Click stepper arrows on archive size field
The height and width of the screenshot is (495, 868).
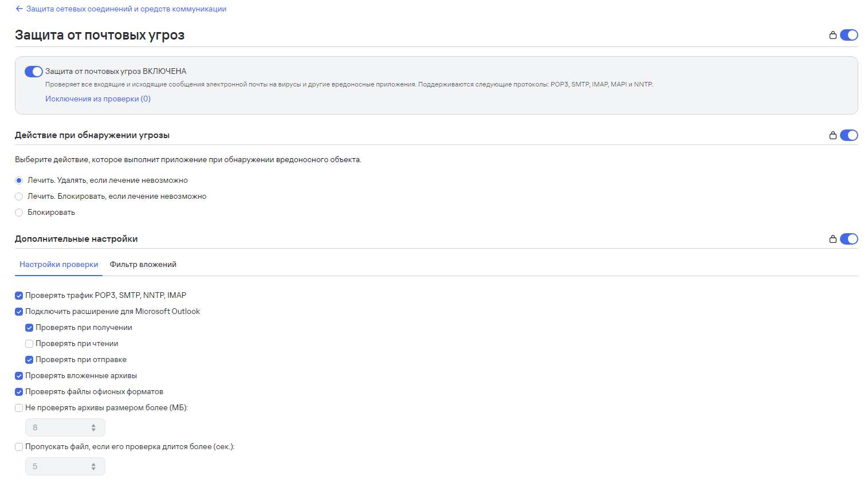coord(93,427)
